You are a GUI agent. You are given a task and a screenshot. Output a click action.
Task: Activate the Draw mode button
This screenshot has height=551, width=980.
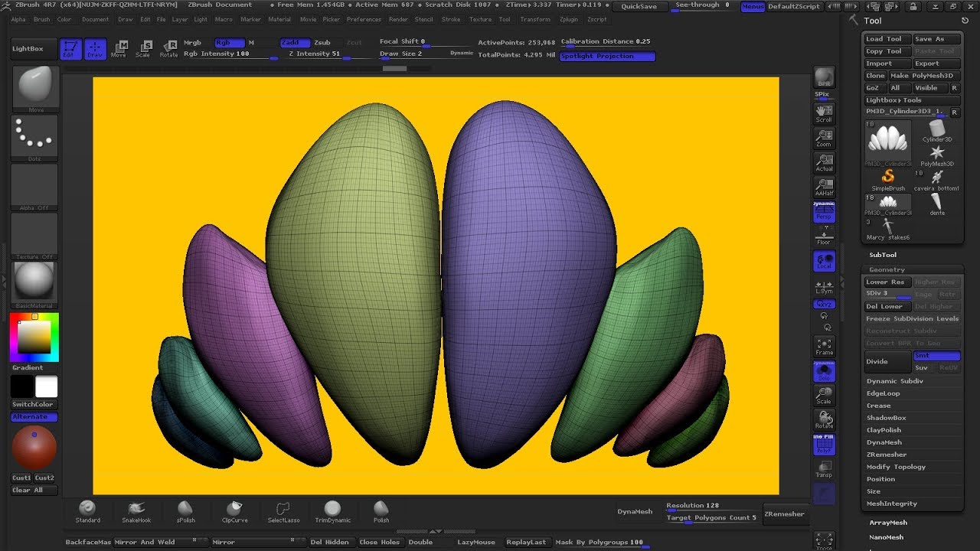tap(95, 49)
